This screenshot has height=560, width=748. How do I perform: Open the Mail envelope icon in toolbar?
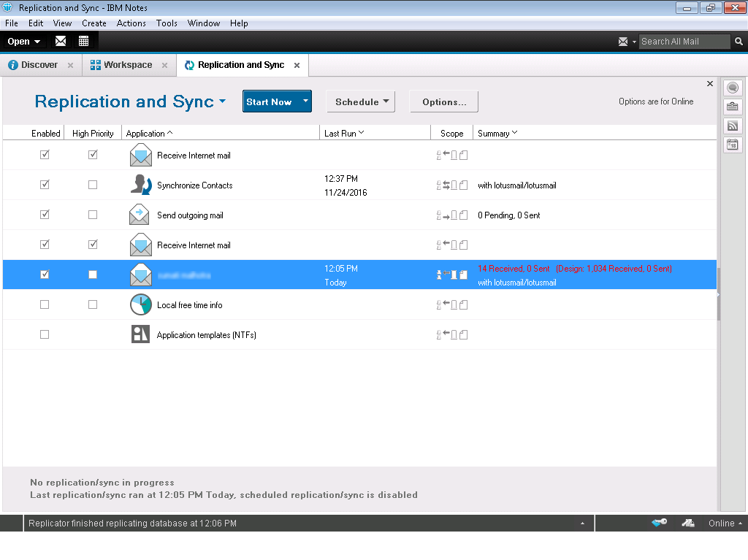tap(61, 41)
